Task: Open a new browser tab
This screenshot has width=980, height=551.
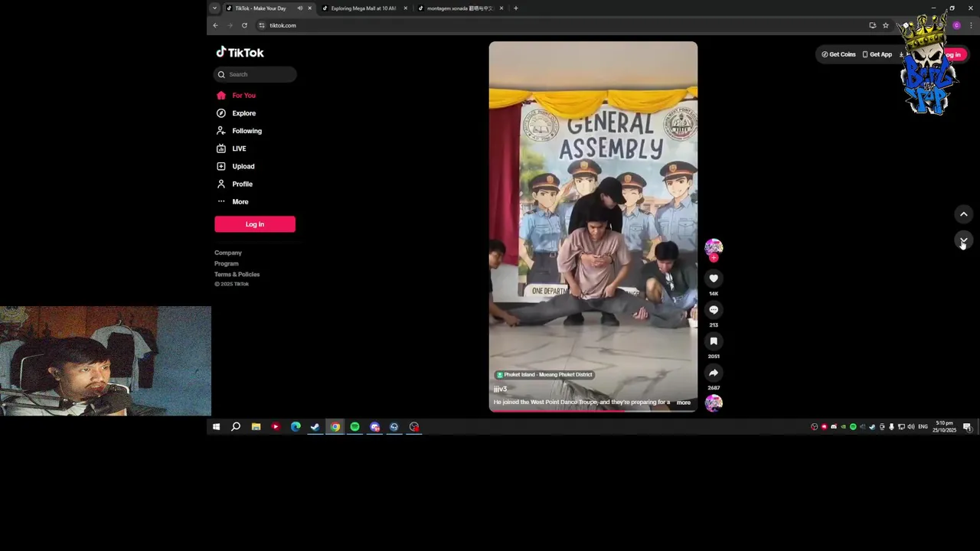Action: point(516,8)
